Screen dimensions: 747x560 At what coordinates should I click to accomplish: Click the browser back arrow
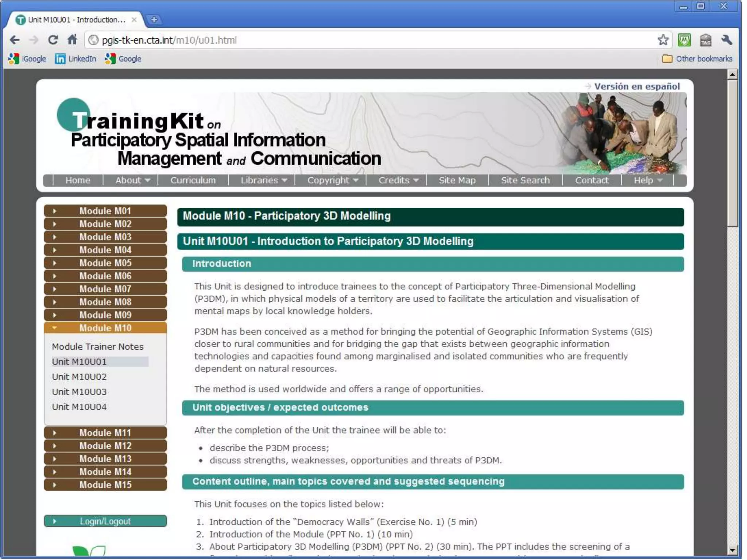(x=15, y=40)
